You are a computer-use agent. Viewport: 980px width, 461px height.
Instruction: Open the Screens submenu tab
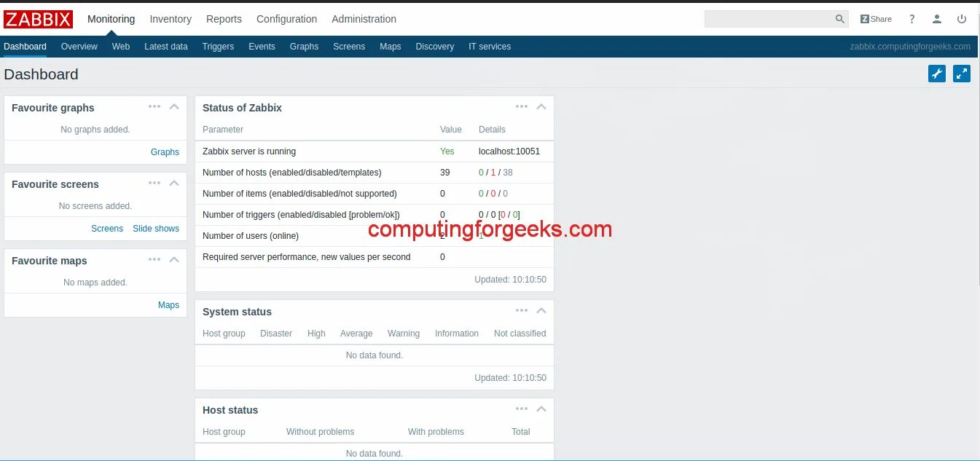(x=349, y=47)
